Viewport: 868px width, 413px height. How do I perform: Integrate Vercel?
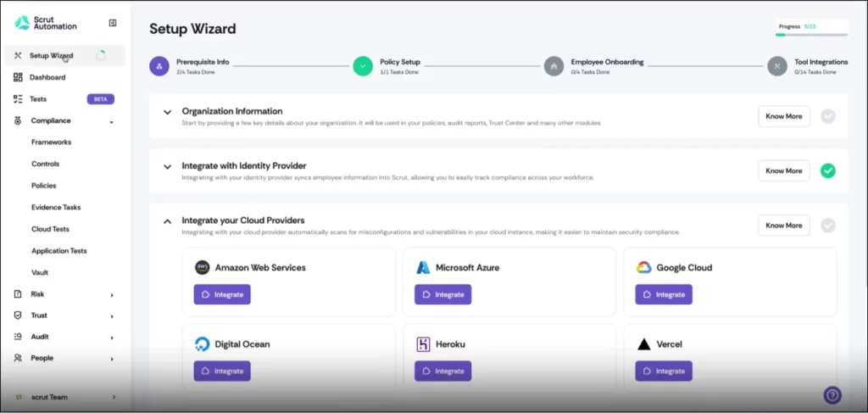click(x=664, y=371)
